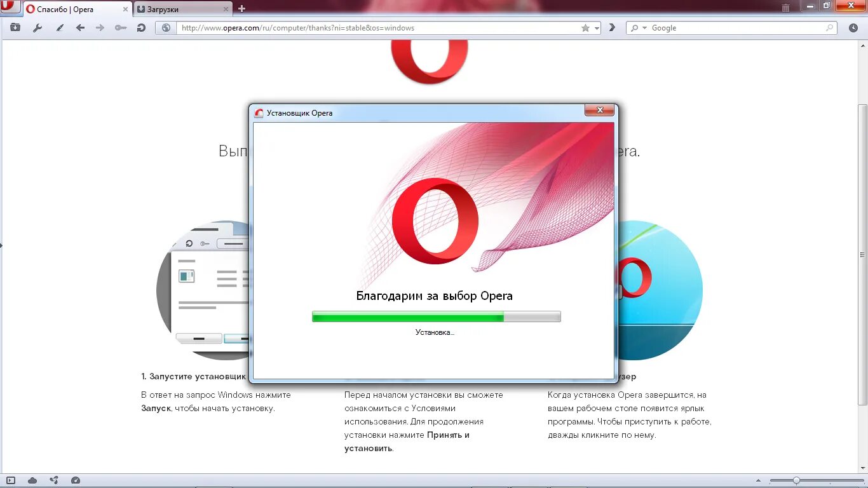Go forward with the right arrow
Viewport: 868px width, 488px height.
tap(100, 28)
